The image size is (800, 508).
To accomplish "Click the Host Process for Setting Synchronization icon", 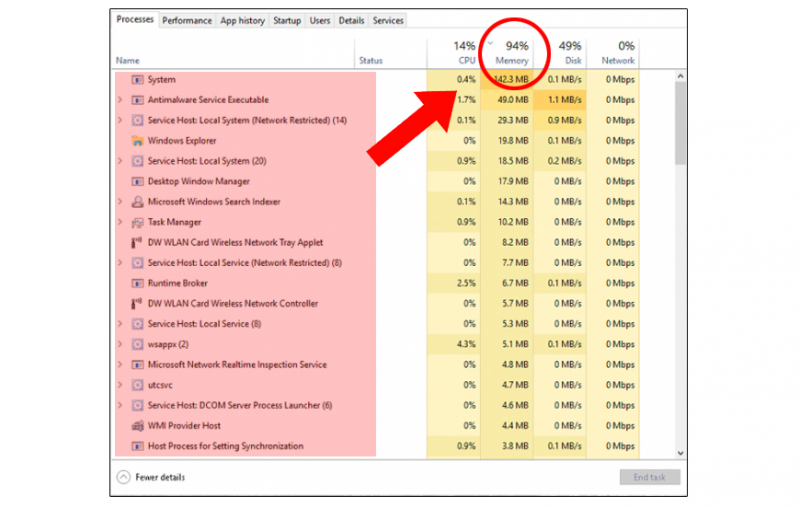I will (137, 446).
